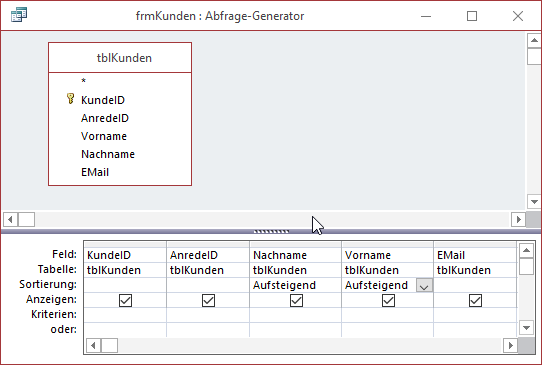Image resolution: width=542 pixels, height=365 pixels.
Task: Click the Kriterien cell of Nachname column
Action: [x=296, y=315]
